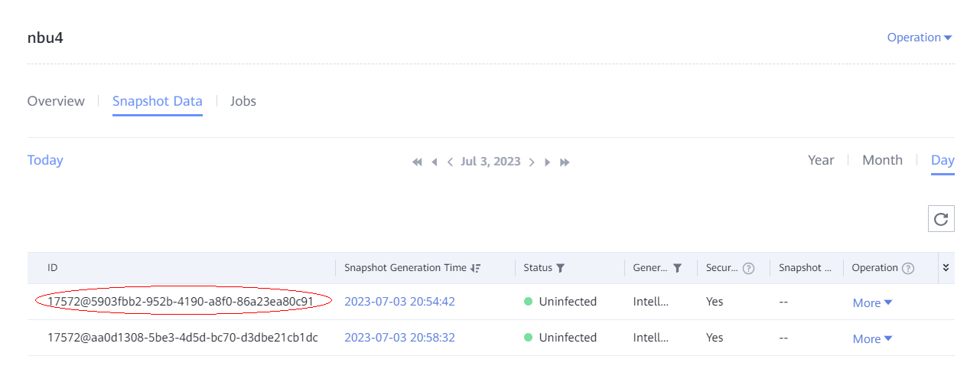This screenshot has width=980, height=389.
Task: Click the refresh icon above the table
Action: click(x=941, y=219)
